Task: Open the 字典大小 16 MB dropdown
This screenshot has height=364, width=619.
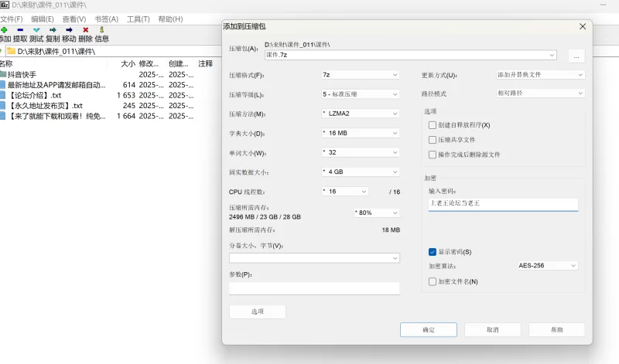Action: point(361,133)
